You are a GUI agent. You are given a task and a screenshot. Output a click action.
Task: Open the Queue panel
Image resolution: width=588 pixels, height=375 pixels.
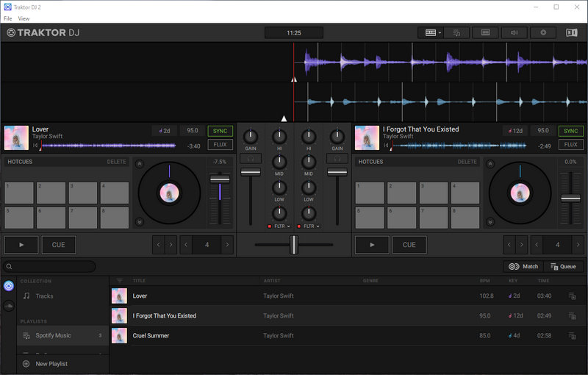click(x=564, y=267)
